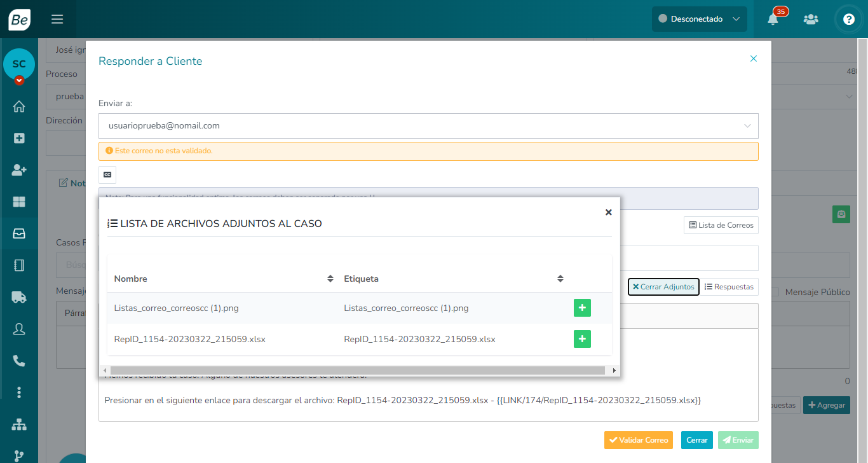Viewport: 868px width, 463px height.
Task: Open the Enviar a email dropdown
Action: coord(428,126)
